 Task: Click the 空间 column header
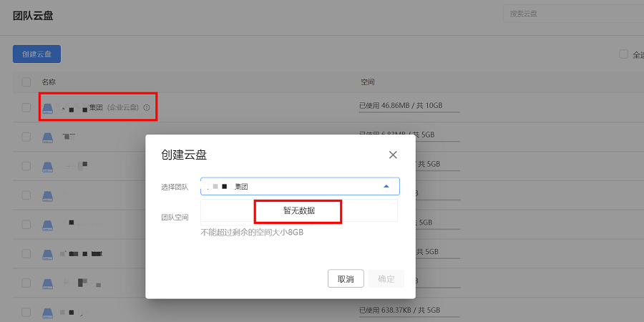coord(368,82)
